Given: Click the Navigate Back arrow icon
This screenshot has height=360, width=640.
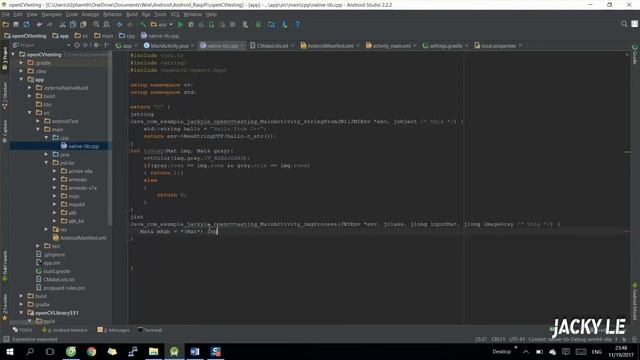Looking at the screenshot, I should (119, 24).
